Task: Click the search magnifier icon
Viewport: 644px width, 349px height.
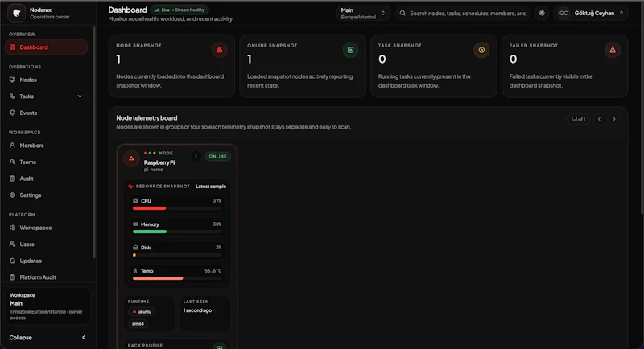Action: (x=402, y=13)
